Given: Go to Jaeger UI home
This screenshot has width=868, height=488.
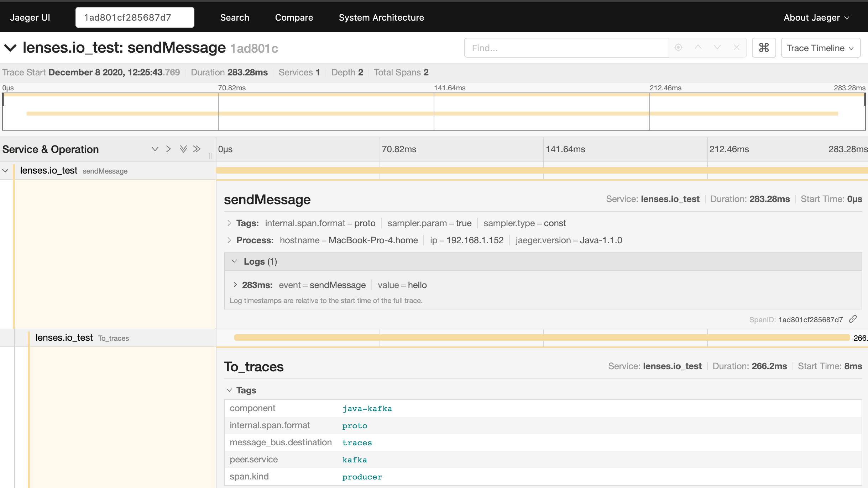Looking at the screenshot, I should (30, 17).
